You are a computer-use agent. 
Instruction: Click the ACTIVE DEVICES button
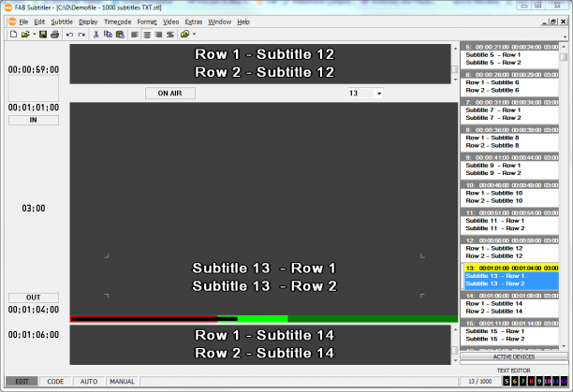coord(514,356)
